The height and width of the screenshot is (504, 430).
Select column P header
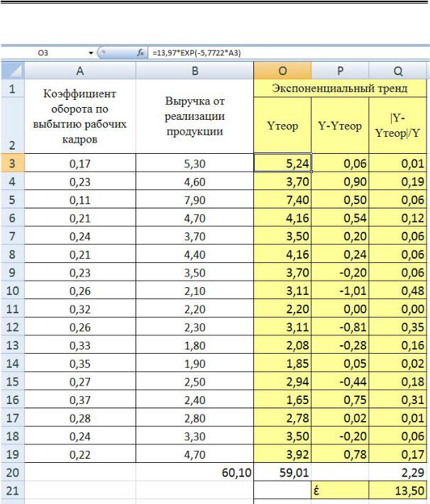[340, 70]
